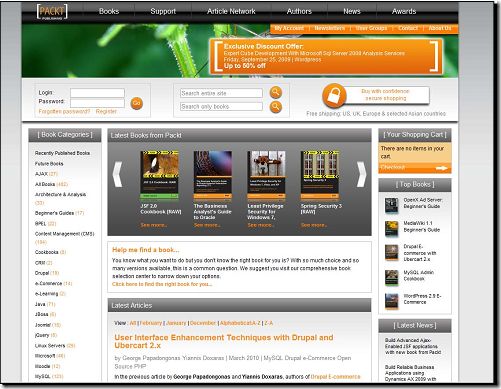The width and height of the screenshot is (501, 389).
Task: Open the Linux Servers category
Action: (55, 346)
